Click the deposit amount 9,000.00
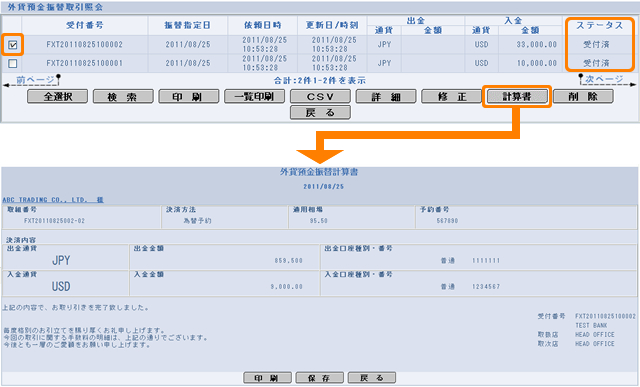 [287, 287]
